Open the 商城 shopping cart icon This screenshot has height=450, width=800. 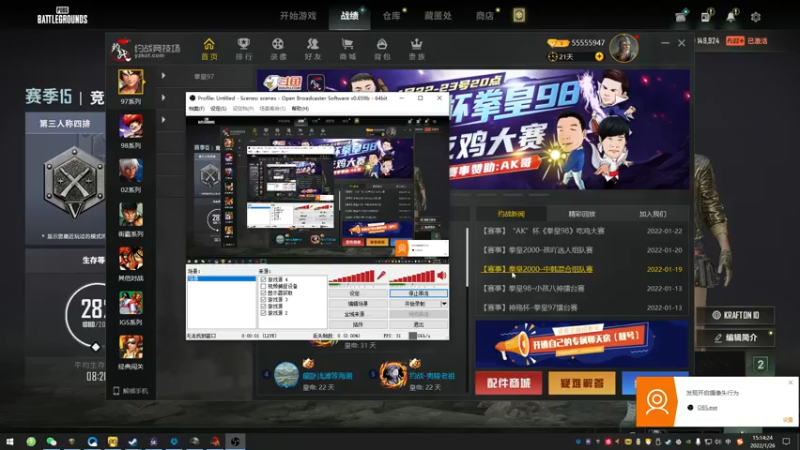click(347, 49)
